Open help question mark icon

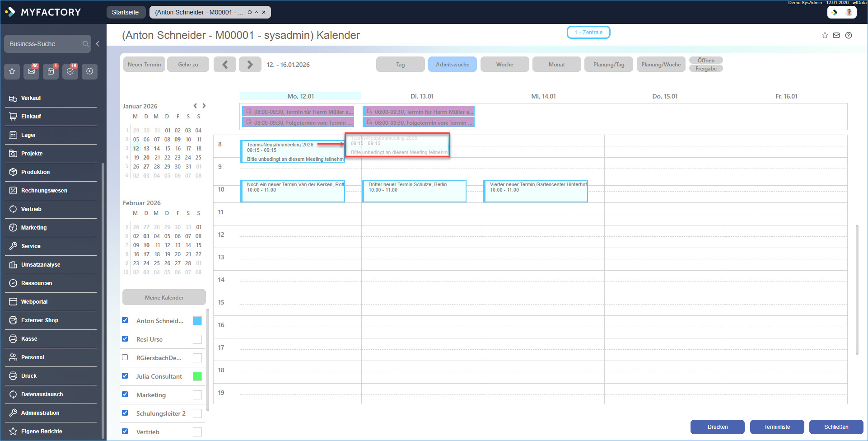(849, 35)
